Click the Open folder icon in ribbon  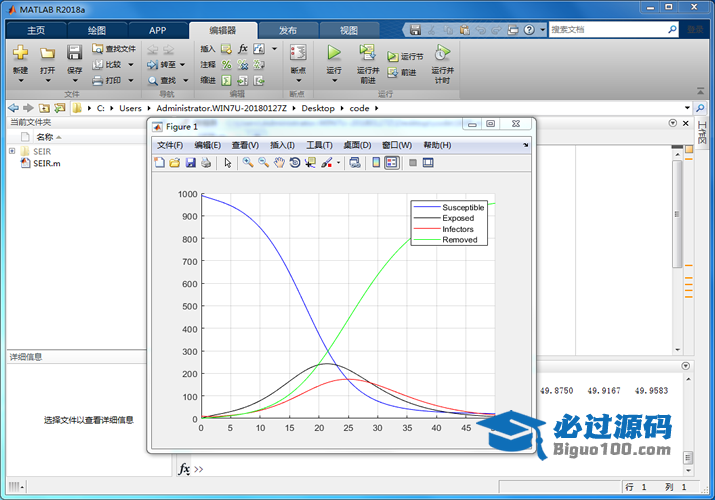tap(47, 53)
